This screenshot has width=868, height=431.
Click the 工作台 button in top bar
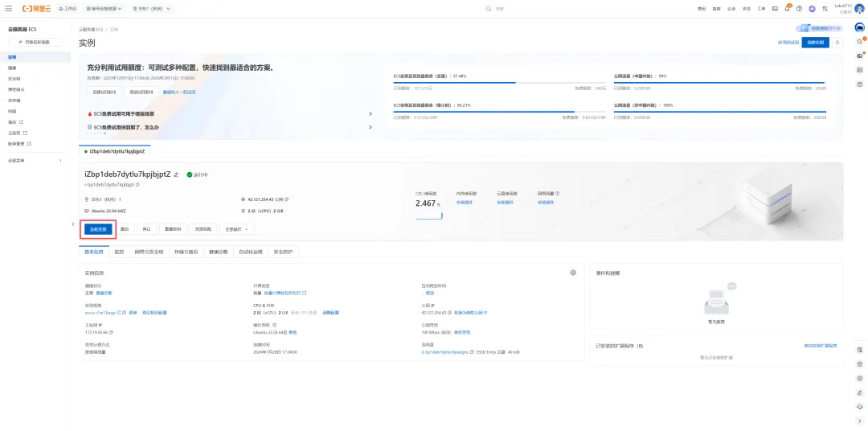pos(68,9)
